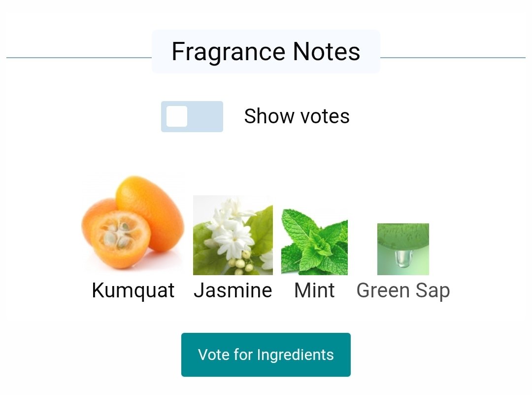This screenshot has height=395, width=532.
Task: Select the Jasmine text label
Action: (x=233, y=290)
